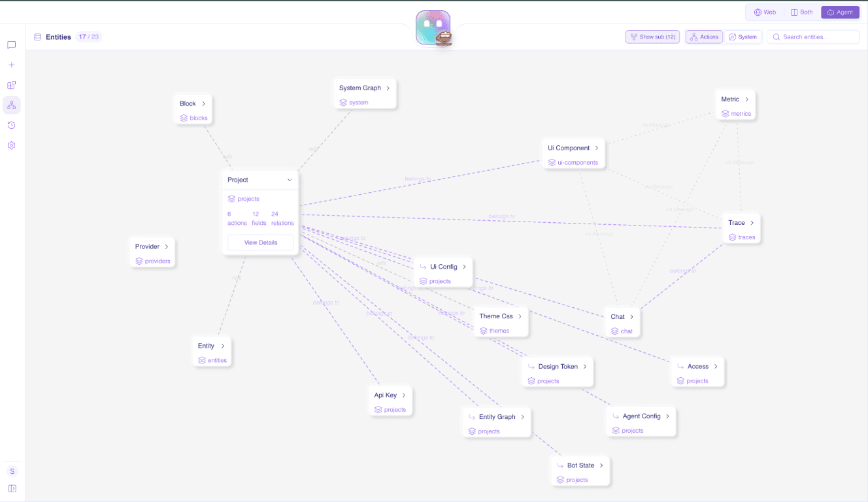Click the ui-components label under Ui Component

tap(578, 163)
